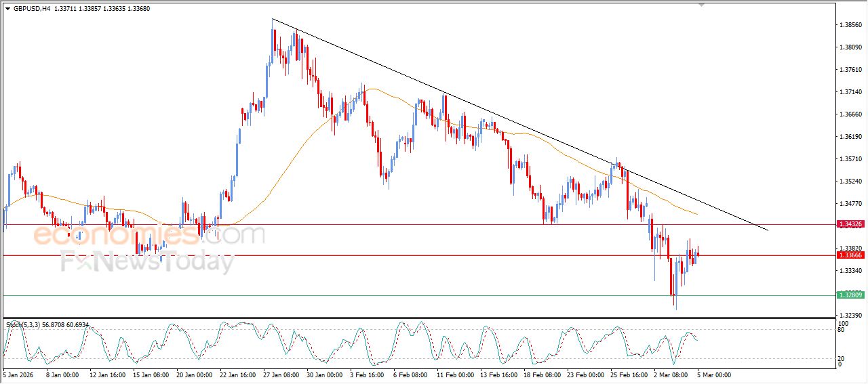868x384 pixels.
Task: Click the chart shift triangle marker at top
Action: [701, 5]
